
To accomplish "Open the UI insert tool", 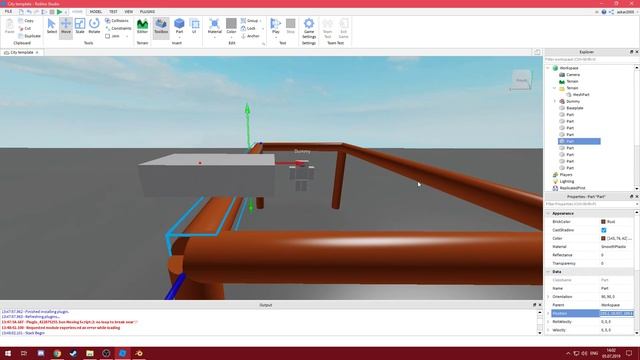I will click(x=194, y=26).
